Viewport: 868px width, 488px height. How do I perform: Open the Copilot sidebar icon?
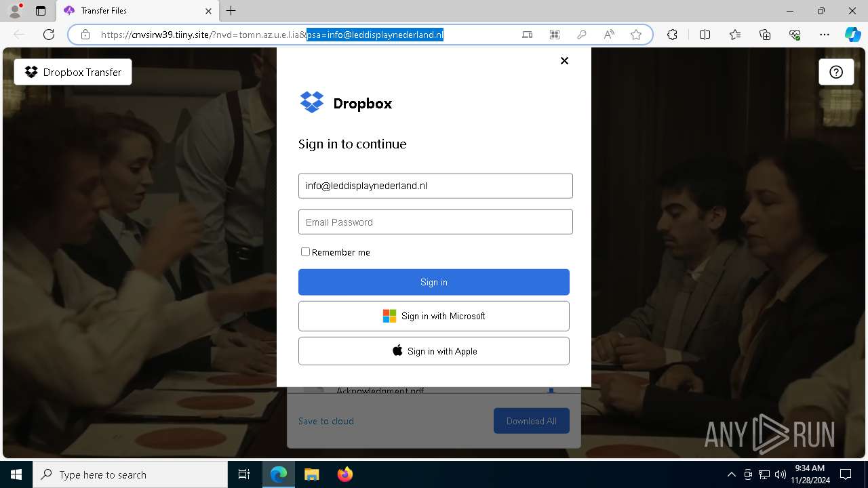(x=852, y=35)
